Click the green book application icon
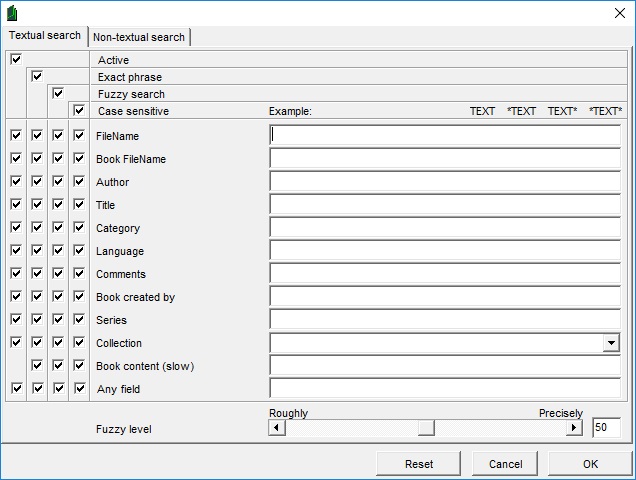636x480 pixels. [x=12, y=13]
